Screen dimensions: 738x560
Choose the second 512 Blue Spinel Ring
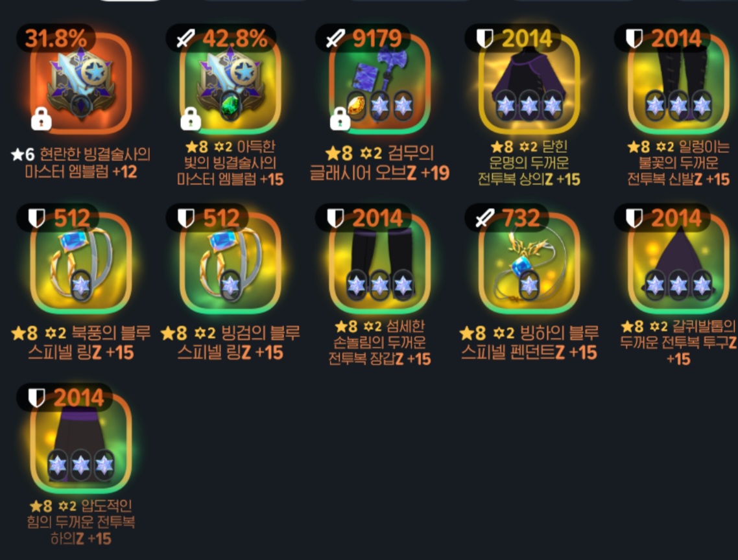click(x=230, y=264)
